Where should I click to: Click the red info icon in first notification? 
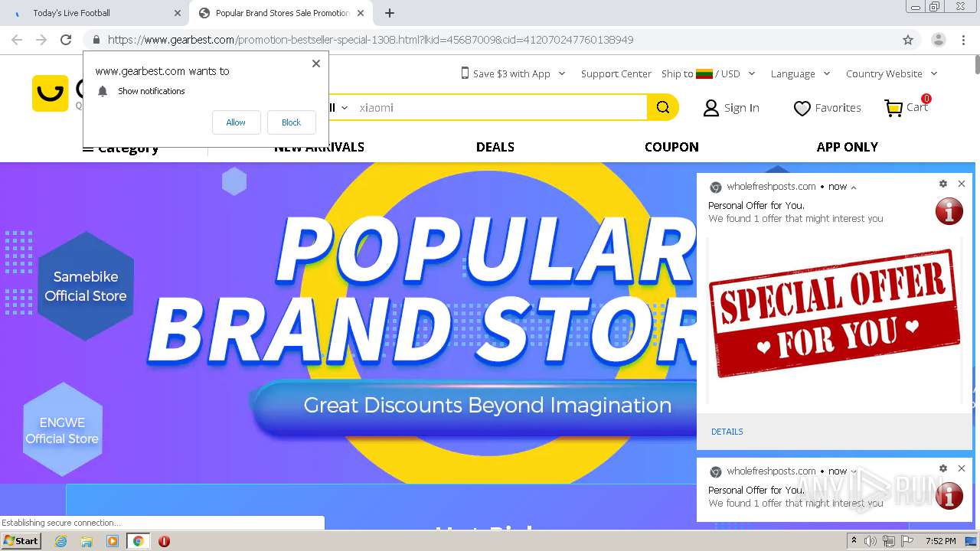click(949, 211)
